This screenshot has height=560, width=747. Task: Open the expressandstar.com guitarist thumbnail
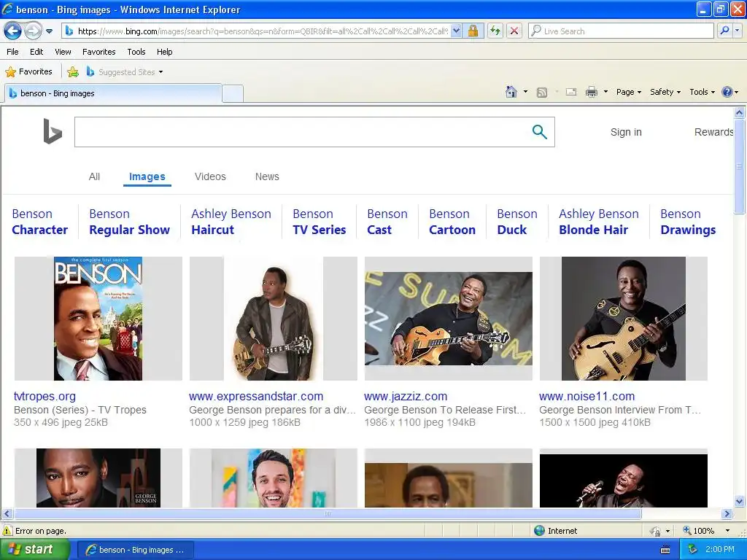(274, 319)
